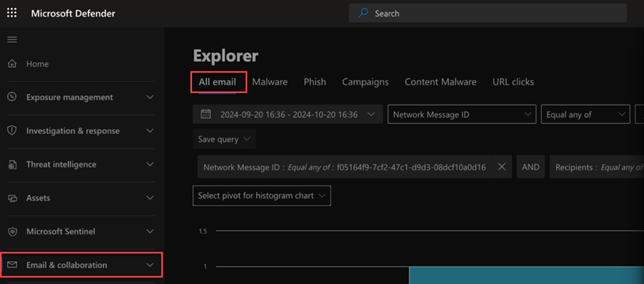Viewport: 644px width, 284px height.
Task: Click the Microsoft Defender title
Action: pyautogui.click(x=73, y=13)
